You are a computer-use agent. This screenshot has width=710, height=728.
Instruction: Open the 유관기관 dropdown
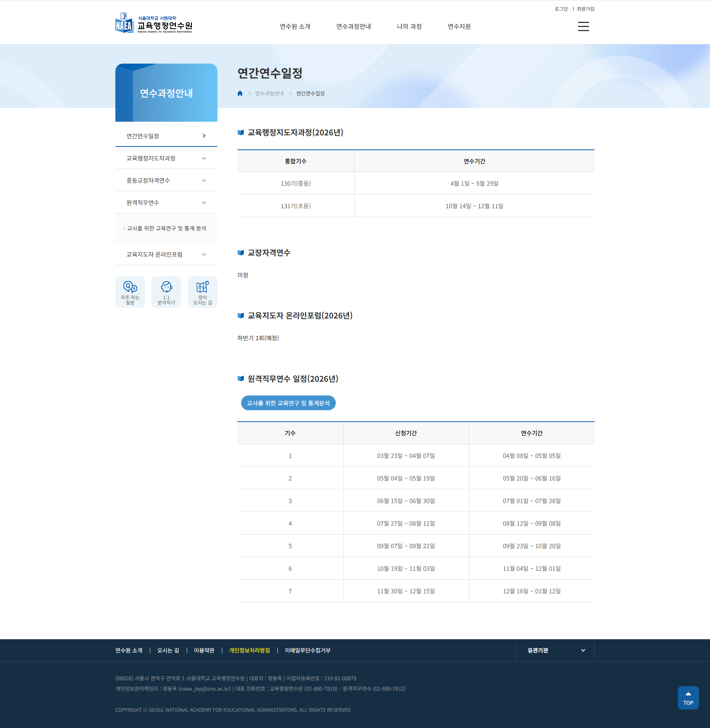[555, 650]
